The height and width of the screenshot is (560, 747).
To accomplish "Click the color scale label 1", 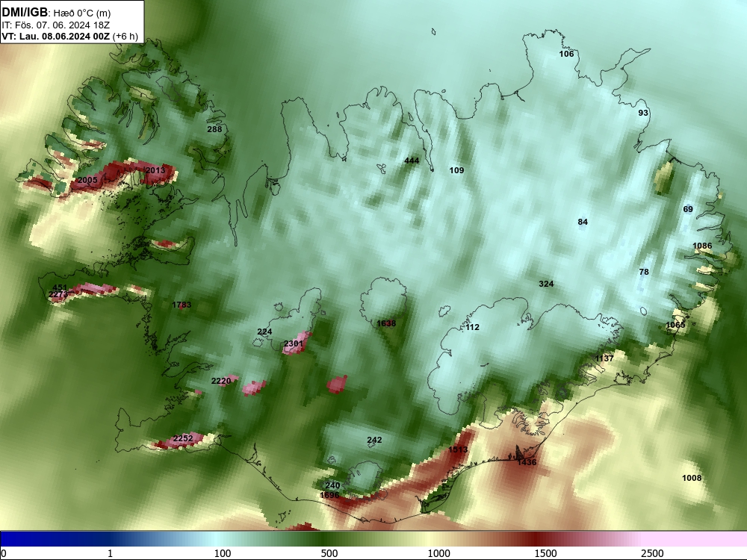I will (110, 553).
